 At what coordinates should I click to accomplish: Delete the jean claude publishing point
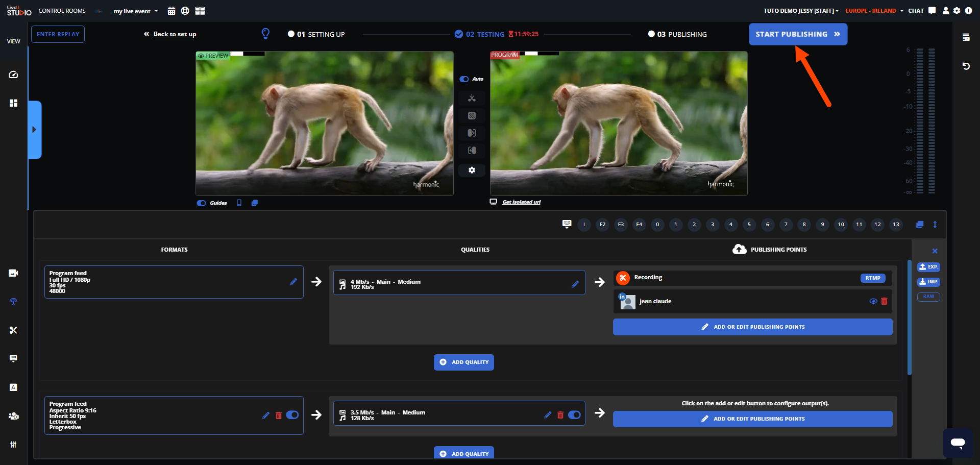coord(884,301)
